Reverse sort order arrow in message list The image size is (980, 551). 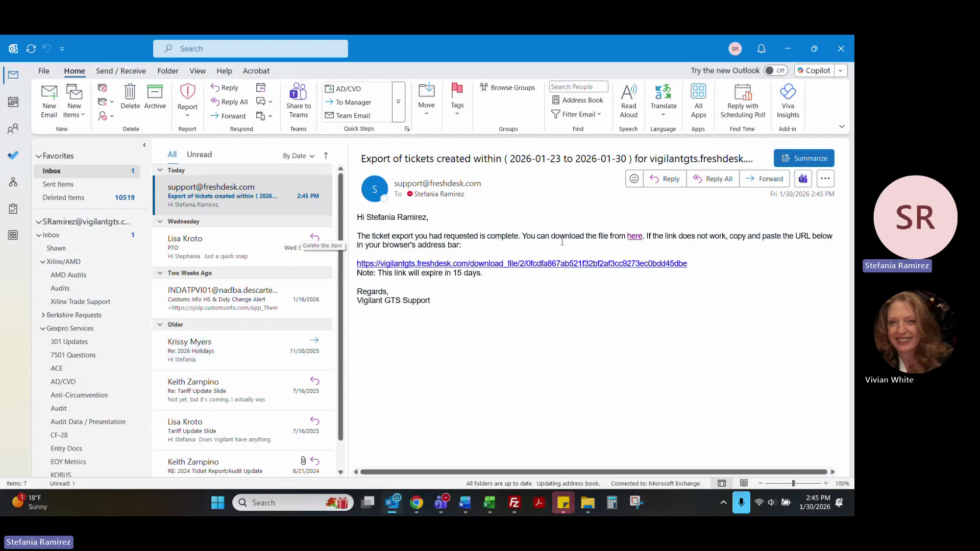coord(326,156)
